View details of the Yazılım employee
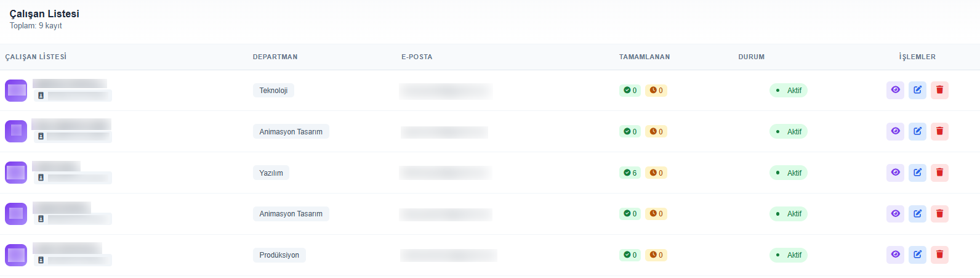The width and height of the screenshot is (980, 278). [x=895, y=173]
